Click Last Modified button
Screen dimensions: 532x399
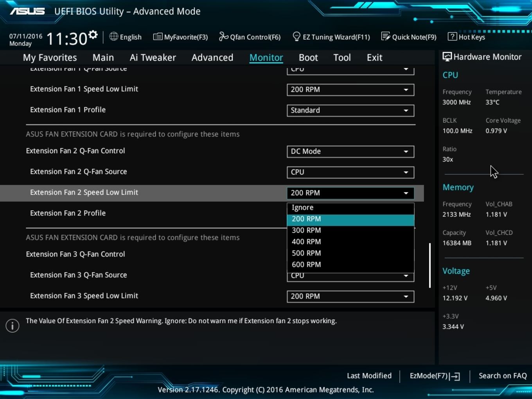(369, 376)
